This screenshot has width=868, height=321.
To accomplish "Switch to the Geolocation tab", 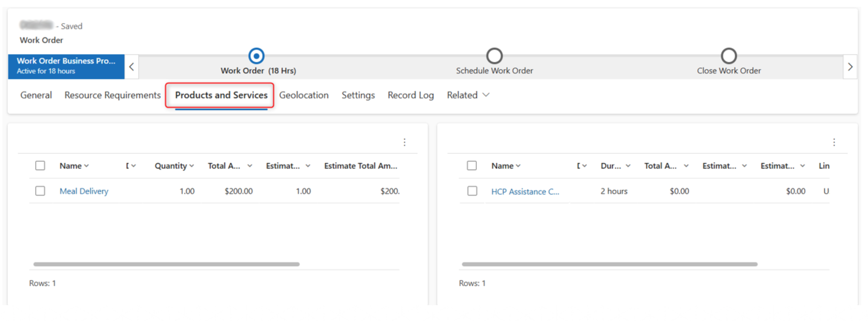I will 303,95.
